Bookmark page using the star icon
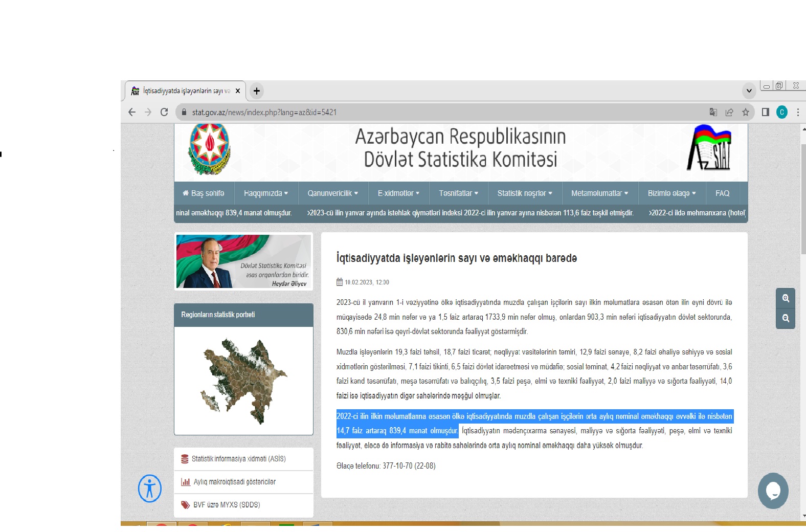 pyautogui.click(x=746, y=112)
